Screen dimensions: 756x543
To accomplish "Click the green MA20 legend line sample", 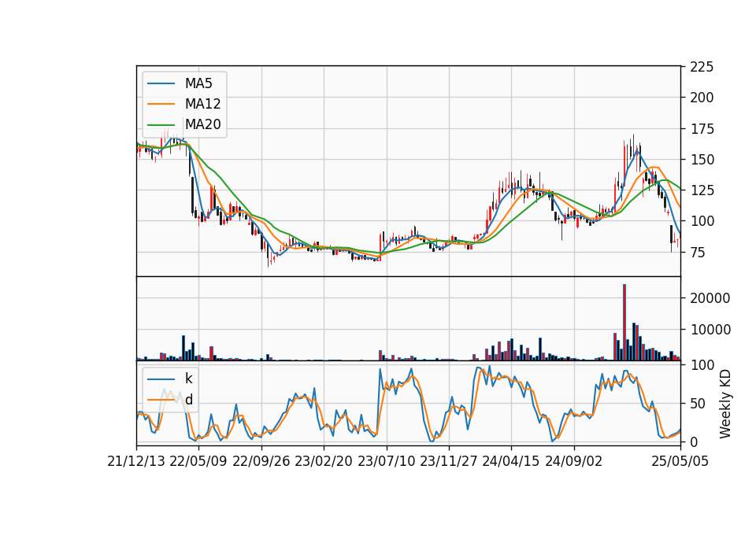I will [161, 124].
